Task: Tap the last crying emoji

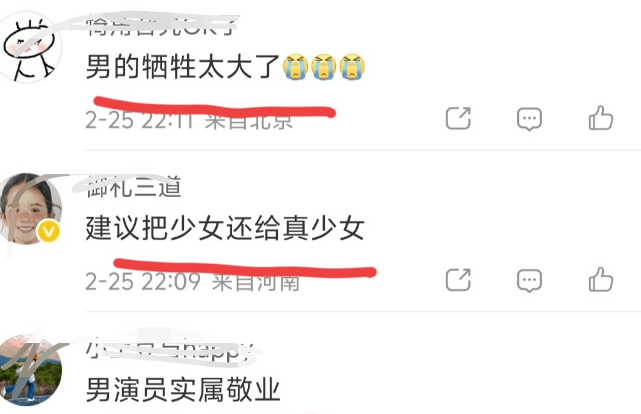Action: [x=352, y=67]
